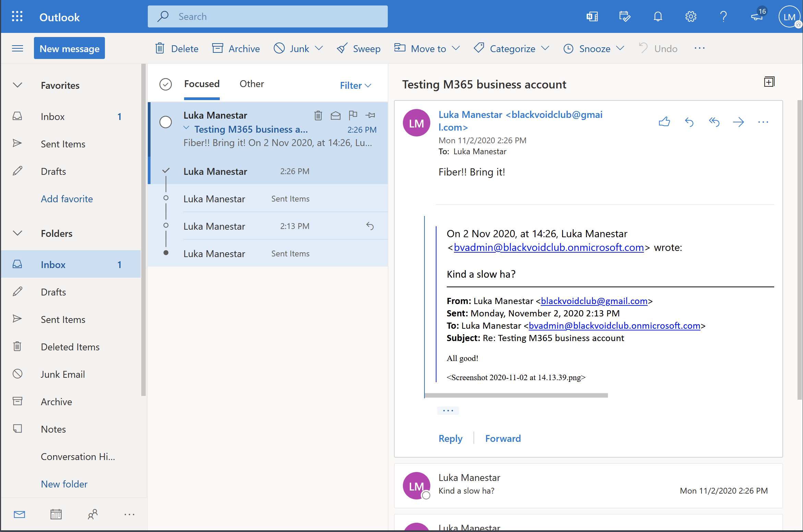Reply all using double arrow icon
The image size is (803, 532).
(714, 122)
